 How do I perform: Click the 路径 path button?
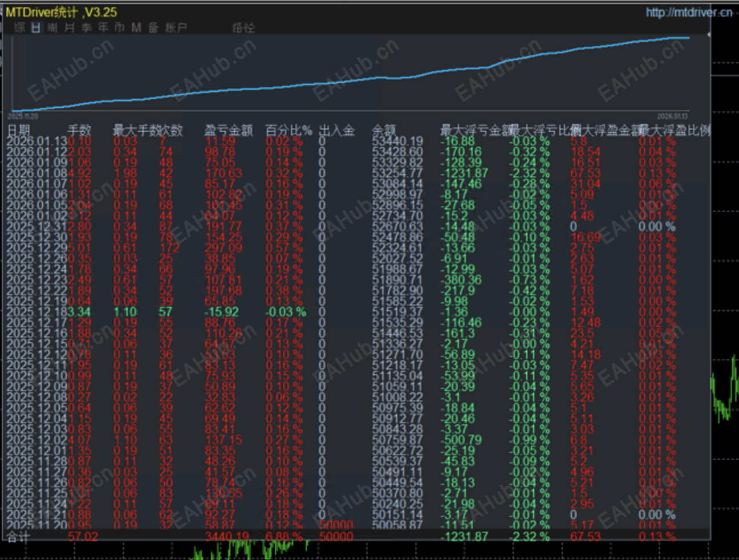pyautogui.click(x=243, y=27)
